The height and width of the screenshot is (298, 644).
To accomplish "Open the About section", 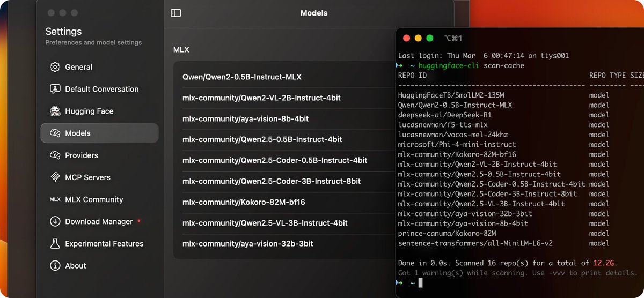I will (99, 265).
